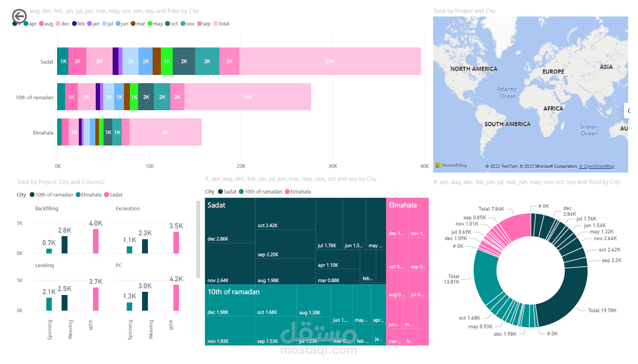The width and height of the screenshot is (638, 364).
Task: Click the Sadat nov 2.64K treemap tile
Action: [x=230, y=264]
